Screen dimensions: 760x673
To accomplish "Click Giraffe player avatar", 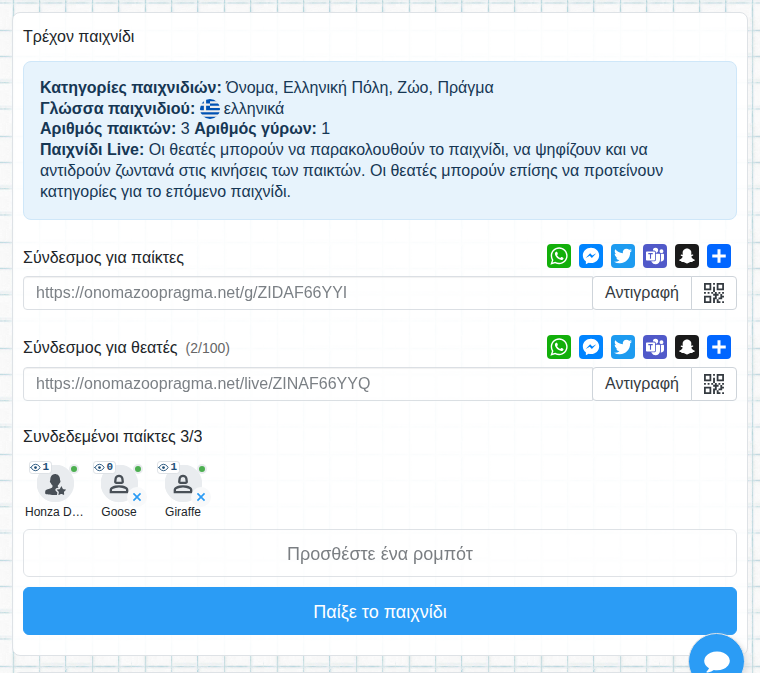I will coord(183,484).
